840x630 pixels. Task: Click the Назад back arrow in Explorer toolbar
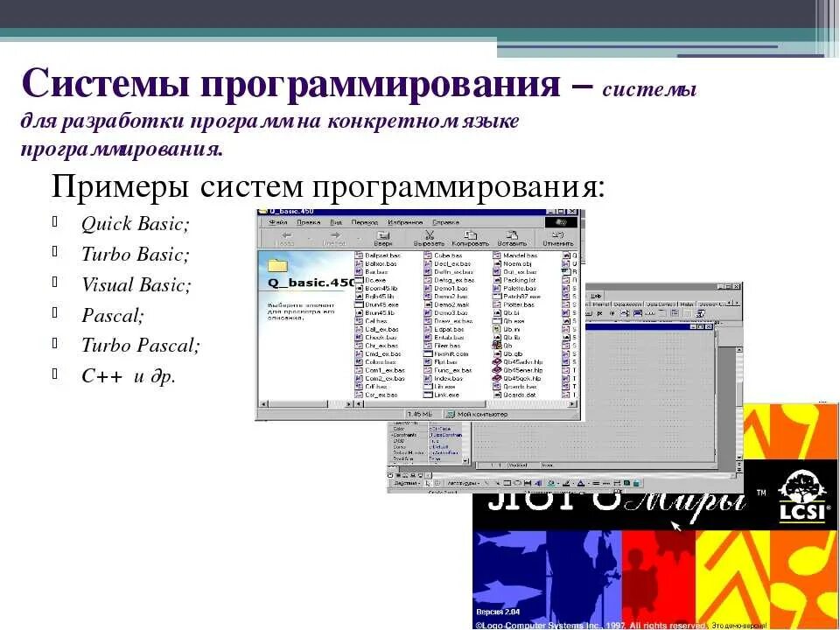pyautogui.click(x=287, y=235)
